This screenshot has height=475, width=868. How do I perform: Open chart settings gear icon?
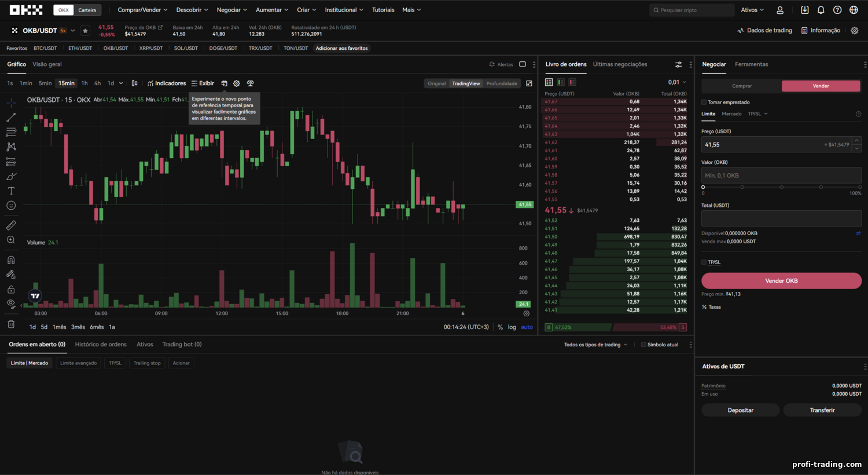[237, 83]
